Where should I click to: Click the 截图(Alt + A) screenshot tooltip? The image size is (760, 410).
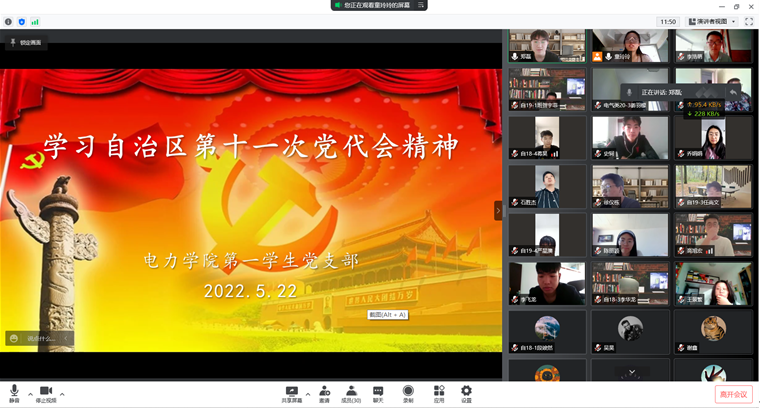pos(388,315)
